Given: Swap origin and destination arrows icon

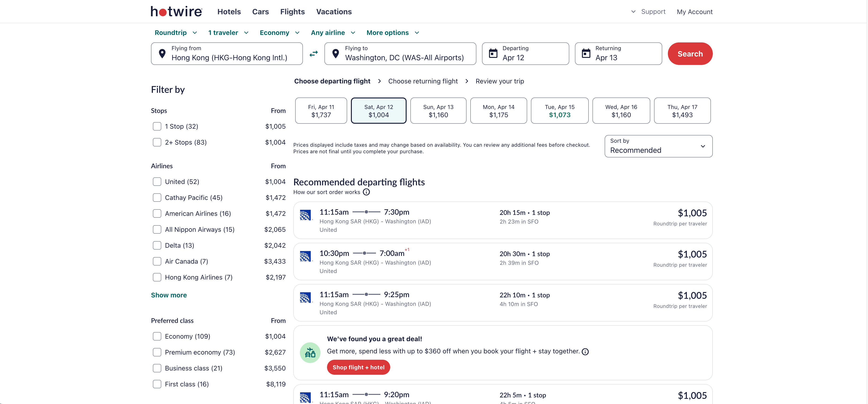Looking at the screenshot, I should coord(313,54).
